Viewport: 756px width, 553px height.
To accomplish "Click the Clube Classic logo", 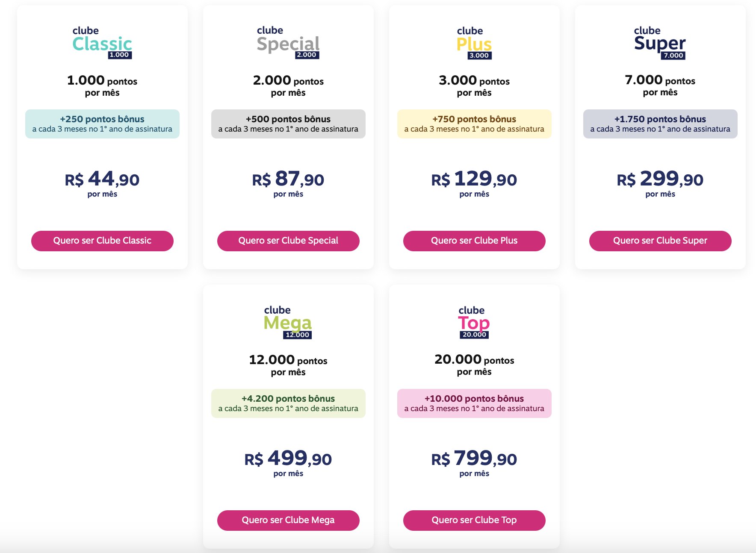I will [x=102, y=43].
